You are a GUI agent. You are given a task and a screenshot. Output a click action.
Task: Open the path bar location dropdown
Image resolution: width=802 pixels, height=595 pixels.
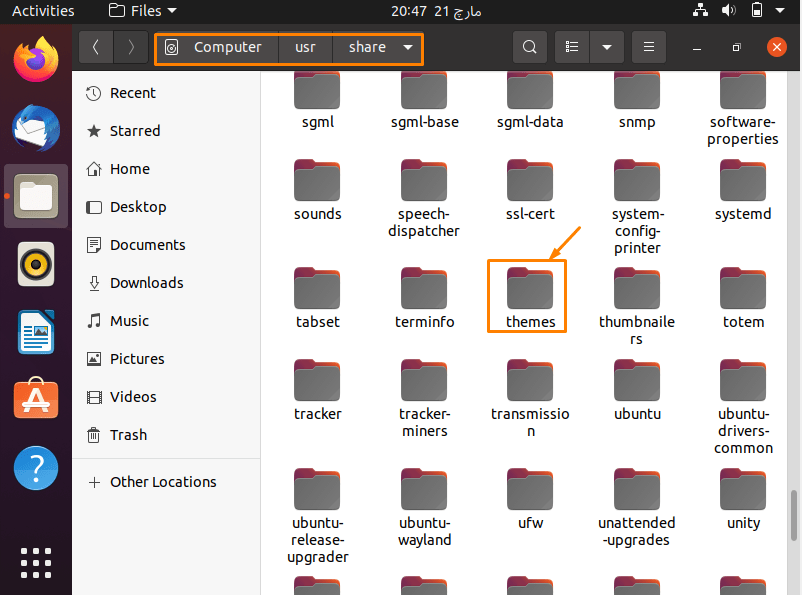tap(407, 47)
